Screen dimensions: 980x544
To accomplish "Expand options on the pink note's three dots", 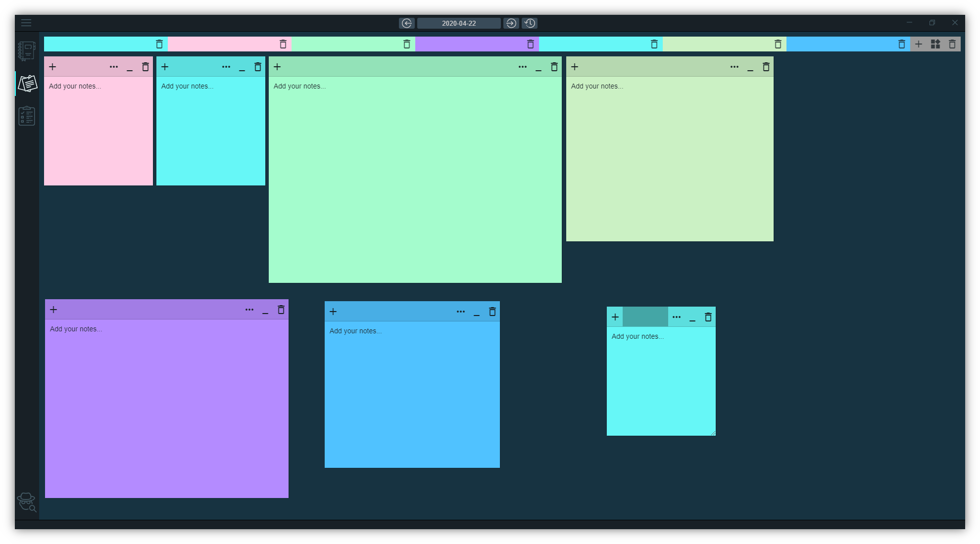I will [x=114, y=67].
